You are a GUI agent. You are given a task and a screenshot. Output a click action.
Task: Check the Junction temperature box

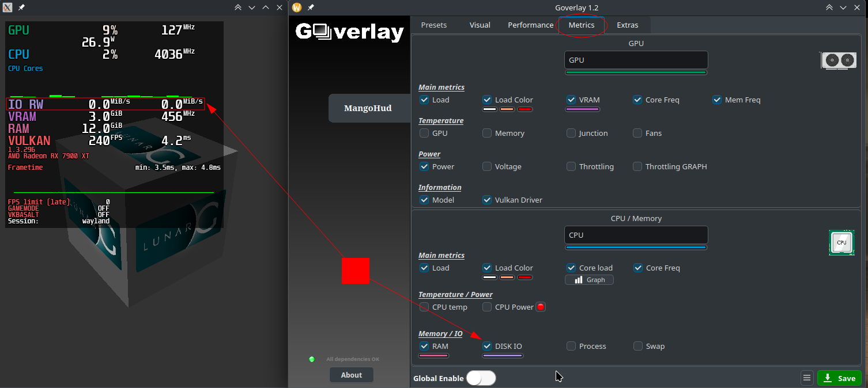click(571, 133)
